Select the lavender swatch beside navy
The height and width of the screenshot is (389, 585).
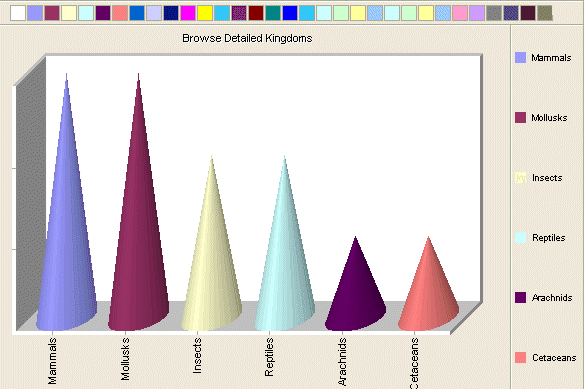point(154,13)
